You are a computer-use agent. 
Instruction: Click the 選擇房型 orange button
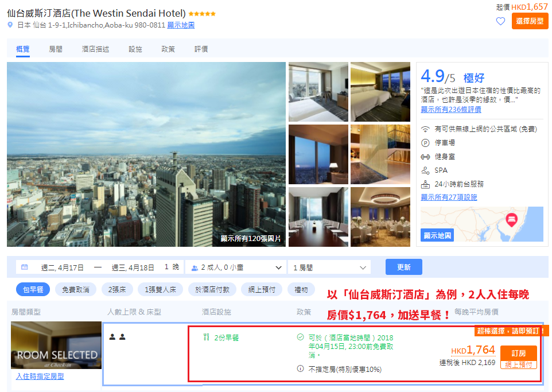[x=530, y=21]
